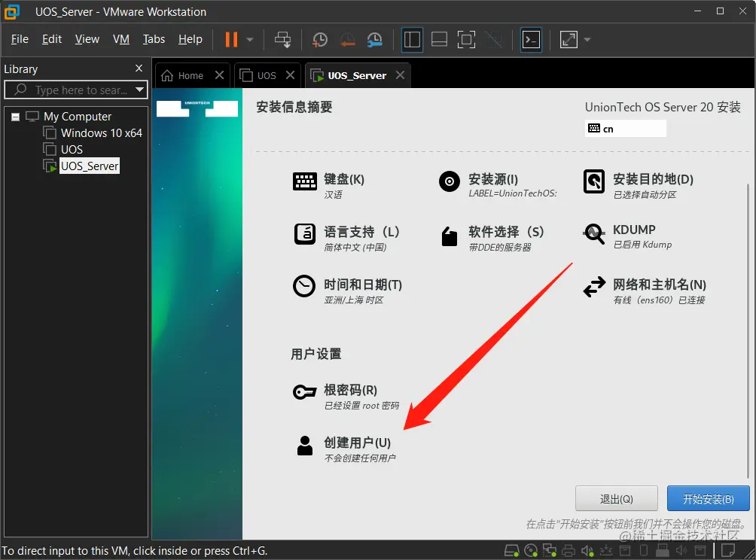
Task: Take a snapshot of this virtual machine
Action: click(x=320, y=40)
